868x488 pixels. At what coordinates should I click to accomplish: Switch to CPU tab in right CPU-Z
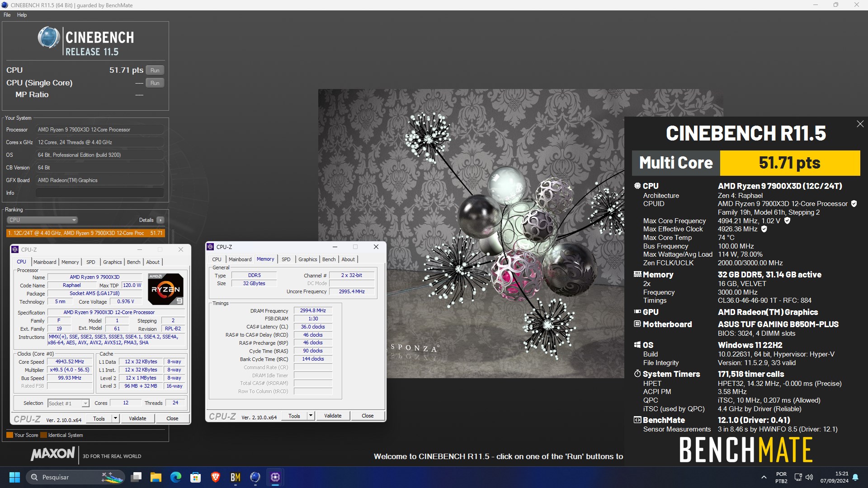point(217,259)
